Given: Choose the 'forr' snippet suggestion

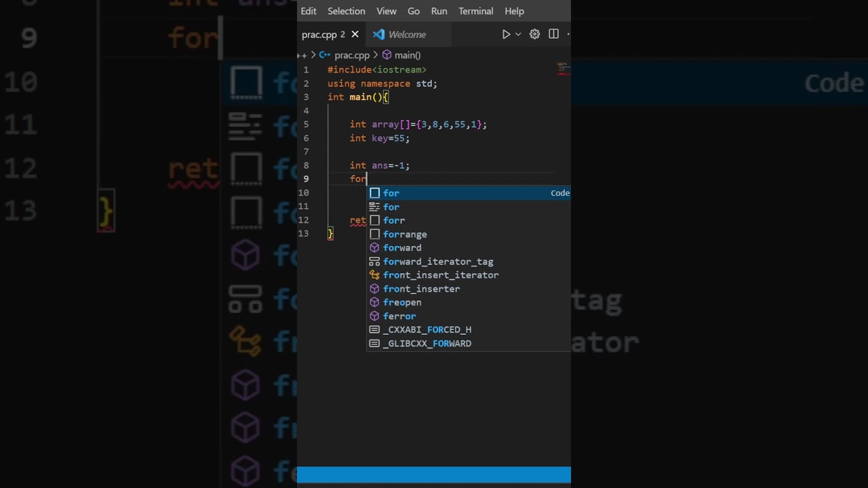Looking at the screenshot, I should (469, 220).
